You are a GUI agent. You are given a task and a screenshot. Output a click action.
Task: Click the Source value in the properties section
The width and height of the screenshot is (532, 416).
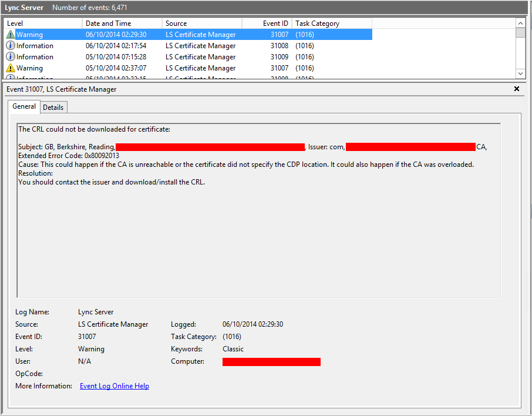113,324
